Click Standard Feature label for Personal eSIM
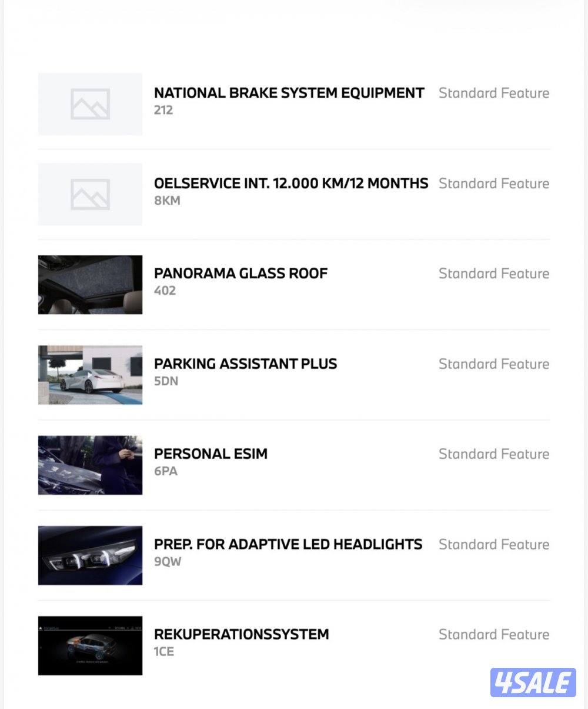 click(x=494, y=454)
